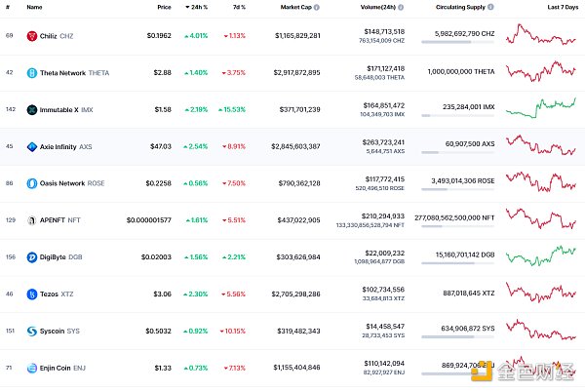Click the Enjin Coin market cap $1,155,404,846
Viewport: 585px width, 392px height.
[x=297, y=368]
